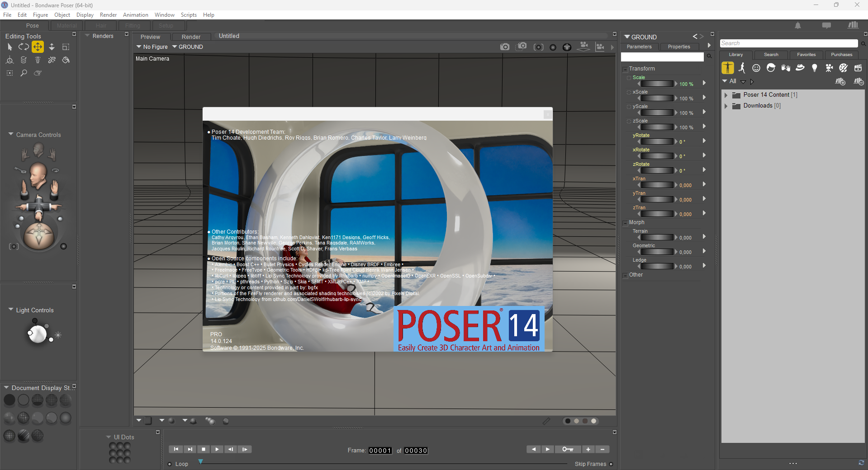The height and width of the screenshot is (470, 868).
Task: Toggle the Loop playback option
Action: pyautogui.click(x=170, y=464)
